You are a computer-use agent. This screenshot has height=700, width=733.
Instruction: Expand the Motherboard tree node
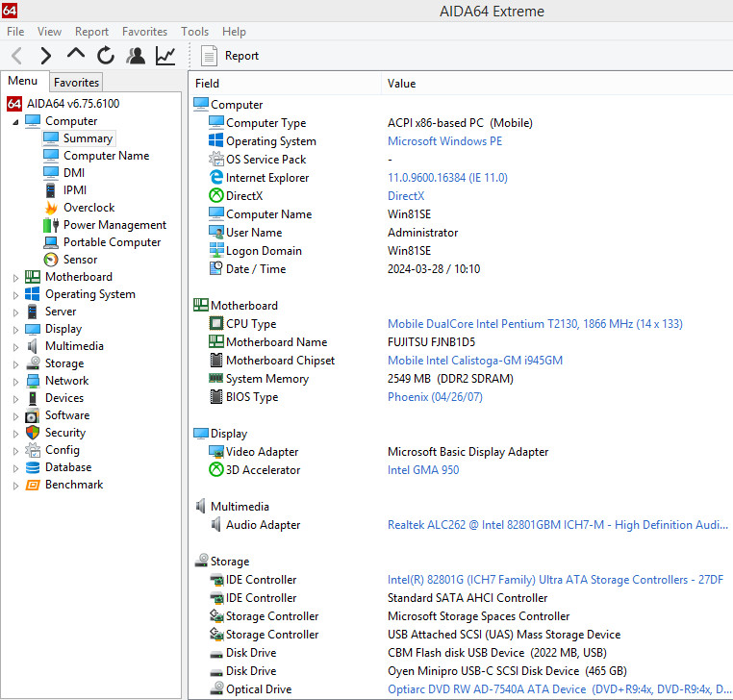15,278
